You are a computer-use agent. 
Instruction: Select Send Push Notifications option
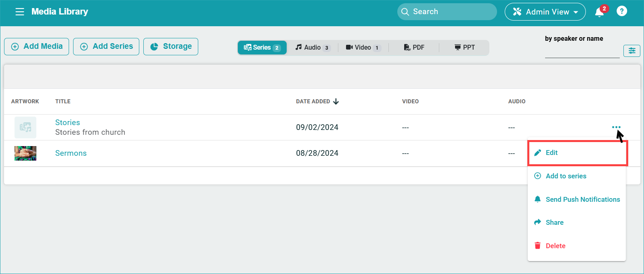582,199
